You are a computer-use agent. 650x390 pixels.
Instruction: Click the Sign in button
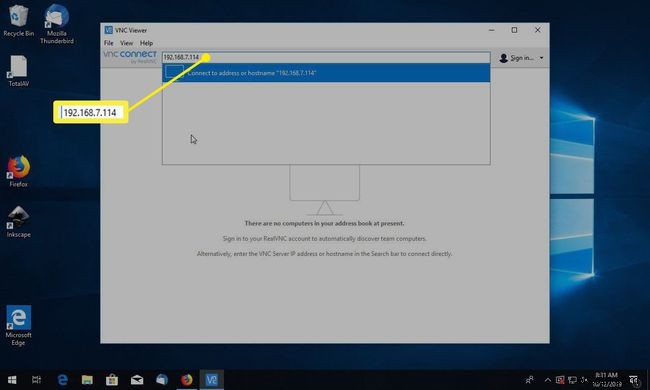521,58
